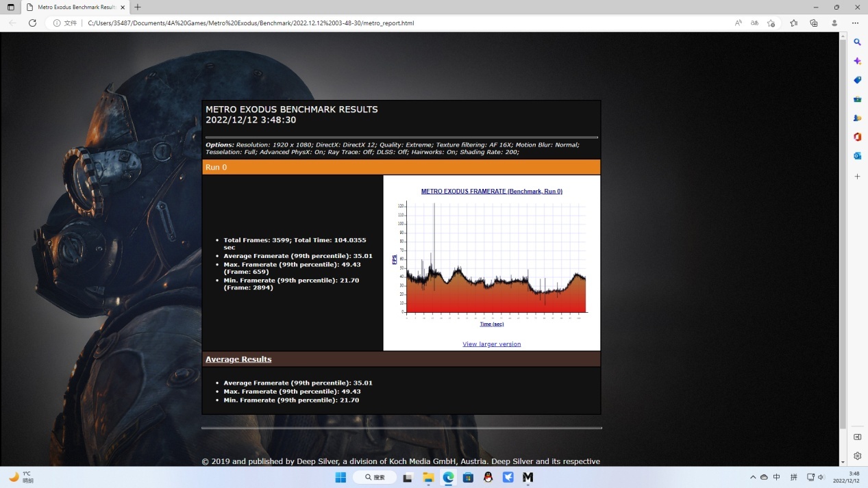The image size is (868, 488).
Task: Click Min. Framerate 21.70 under Average Results
Action: [x=291, y=400]
